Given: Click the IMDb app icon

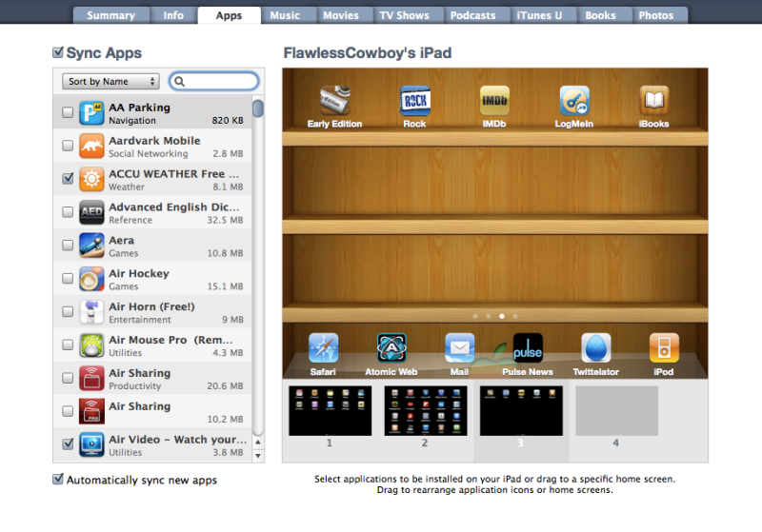Looking at the screenshot, I should [494, 101].
